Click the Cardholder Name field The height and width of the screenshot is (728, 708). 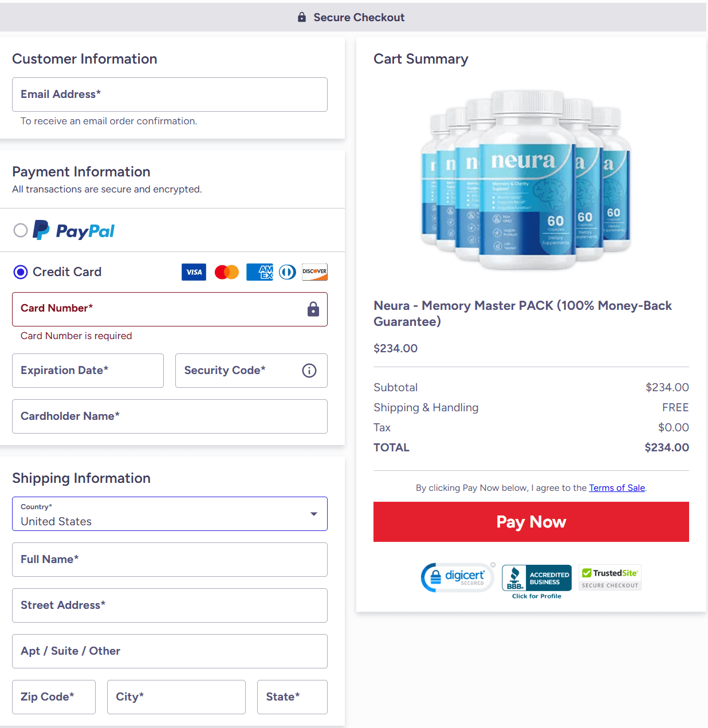click(x=170, y=416)
